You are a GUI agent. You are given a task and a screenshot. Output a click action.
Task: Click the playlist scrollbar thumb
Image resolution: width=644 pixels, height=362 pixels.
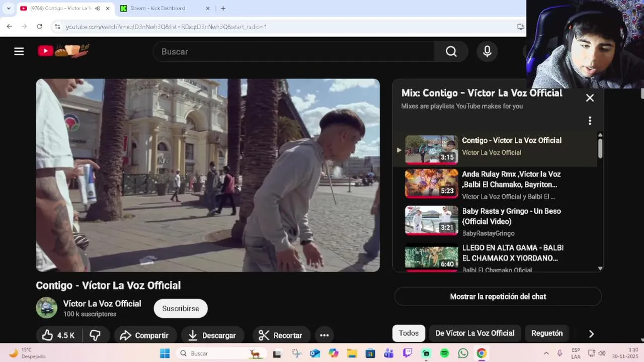(600, 148)
